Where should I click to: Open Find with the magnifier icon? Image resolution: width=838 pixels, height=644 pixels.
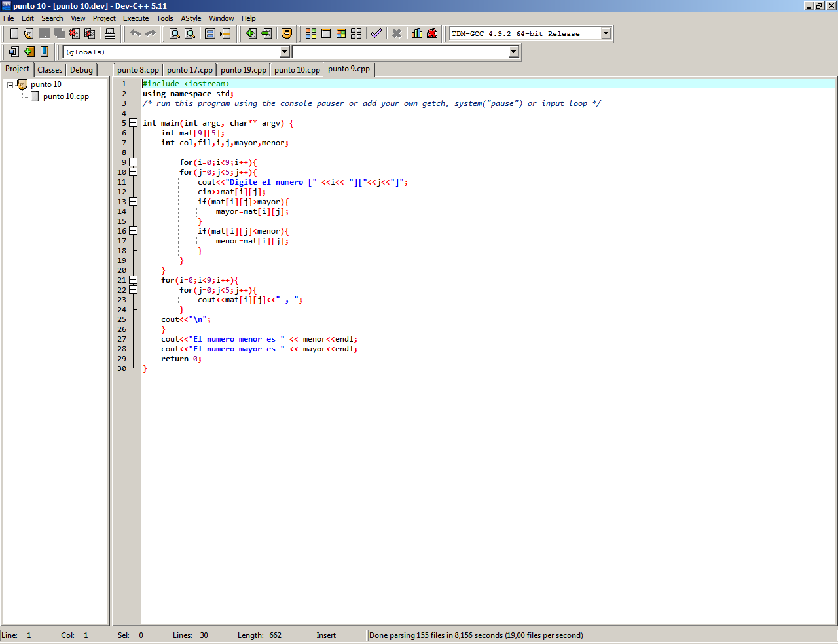point(175,33)
